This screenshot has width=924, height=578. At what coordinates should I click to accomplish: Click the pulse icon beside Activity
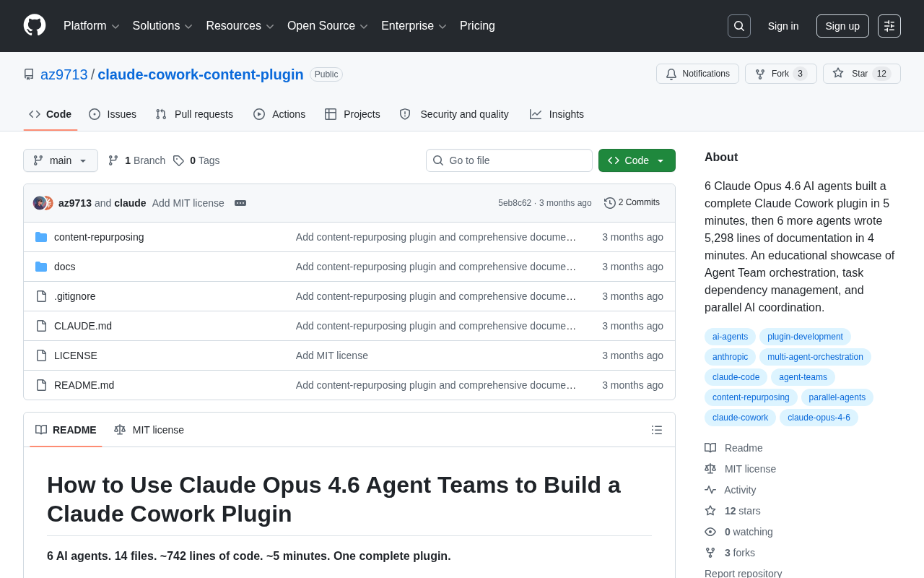click(710, 490)
